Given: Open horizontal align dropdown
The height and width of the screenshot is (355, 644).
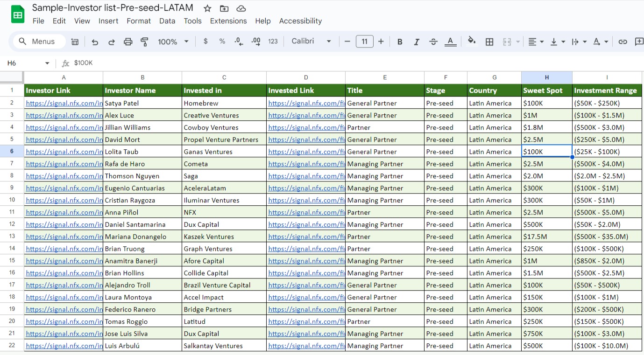Looking at the screenshot, I should (x=536, y=42).
